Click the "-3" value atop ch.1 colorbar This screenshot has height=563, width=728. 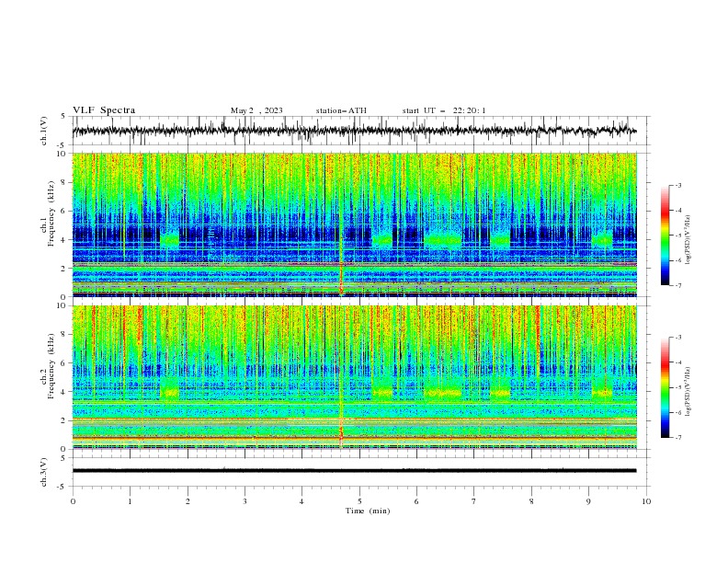click(677, 185)
